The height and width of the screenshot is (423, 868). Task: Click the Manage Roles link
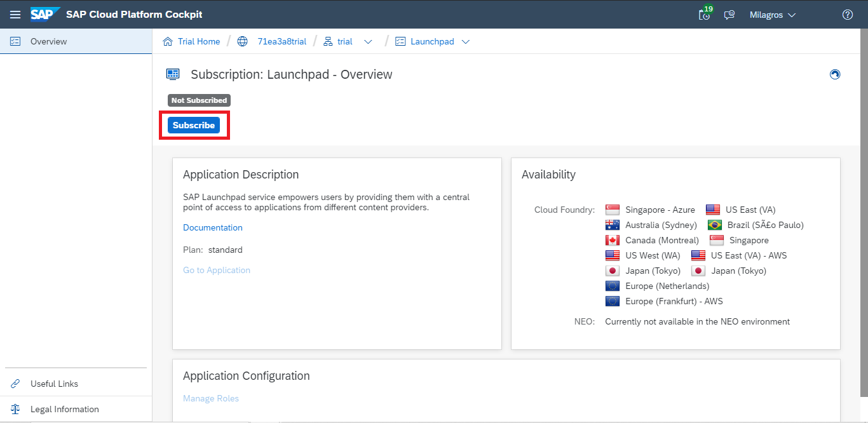click(x=210, y=398)
